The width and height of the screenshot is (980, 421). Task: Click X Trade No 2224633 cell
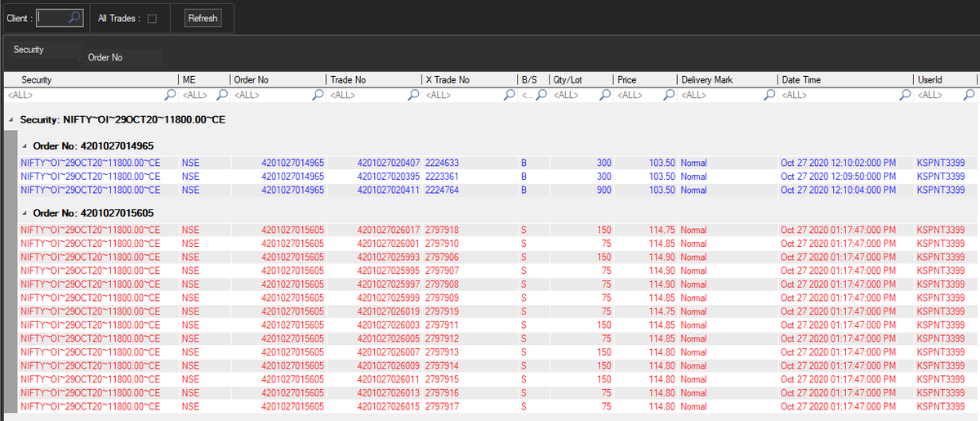(470, 163)
